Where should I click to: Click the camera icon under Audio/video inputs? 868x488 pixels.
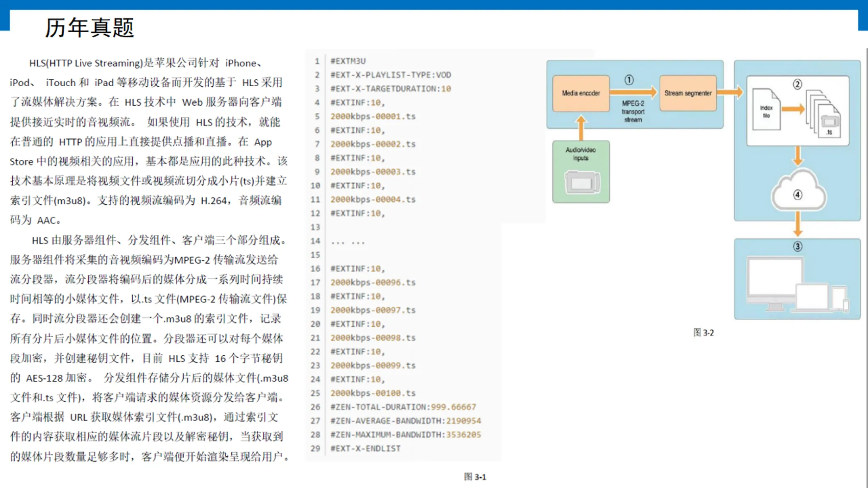click(582, 183)
